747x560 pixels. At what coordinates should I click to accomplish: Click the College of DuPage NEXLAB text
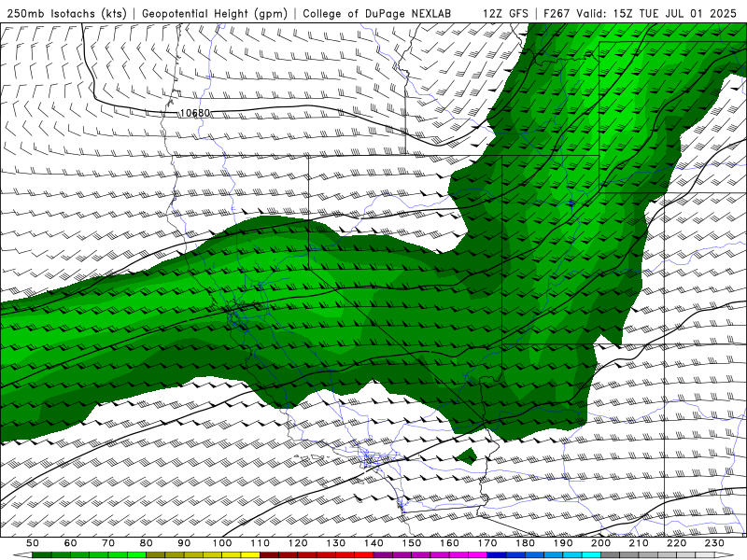tap(377, 13)
